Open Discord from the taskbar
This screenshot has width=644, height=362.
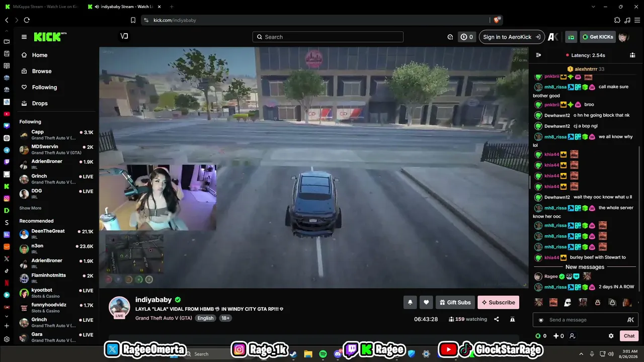[x=338, y=354]
